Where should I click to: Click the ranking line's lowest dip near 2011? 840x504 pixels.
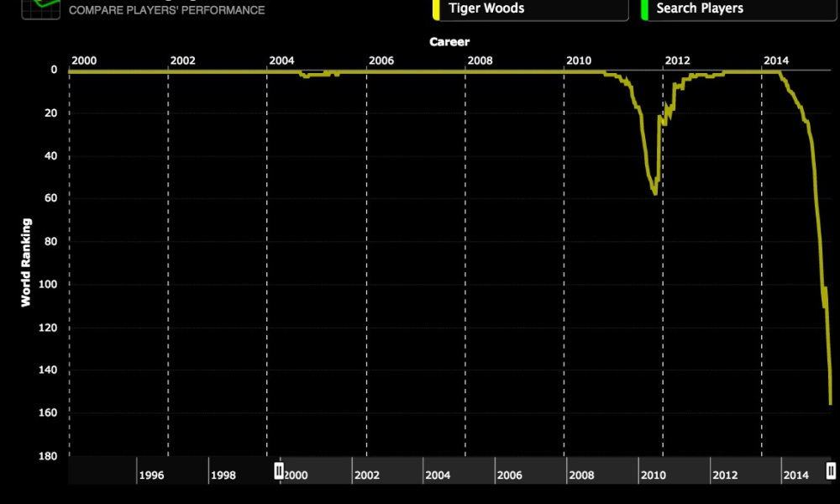[x=654, y=193]
